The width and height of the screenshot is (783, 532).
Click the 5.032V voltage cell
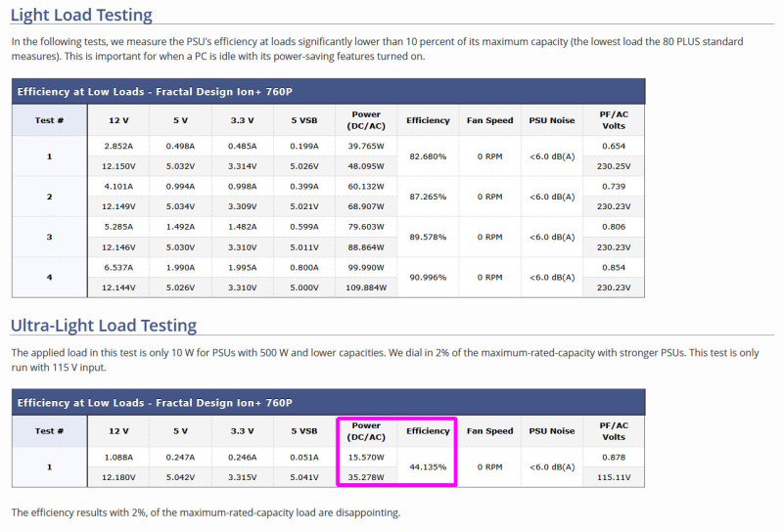coord(180,166)
